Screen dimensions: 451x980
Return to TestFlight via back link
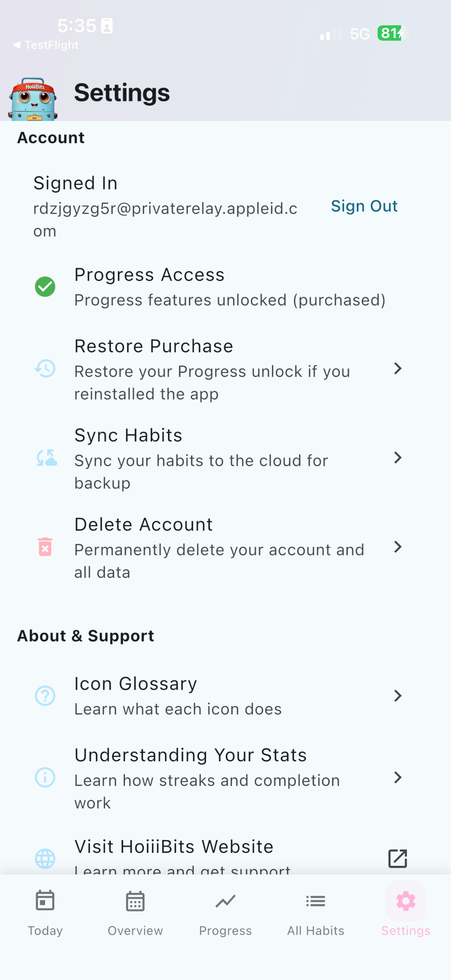pyautogui.click(x=46, y=45)
